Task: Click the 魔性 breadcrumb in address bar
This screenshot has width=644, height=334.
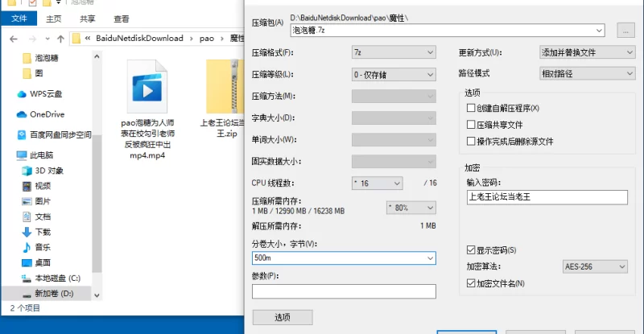Action: pyautogui.click(x=237, y=38)
